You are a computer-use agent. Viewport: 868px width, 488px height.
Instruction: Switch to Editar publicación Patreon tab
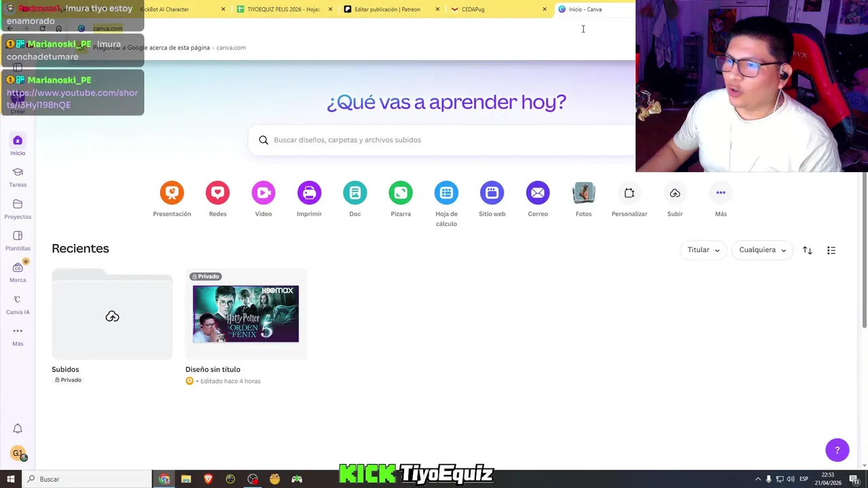click(x=388, y=9)
